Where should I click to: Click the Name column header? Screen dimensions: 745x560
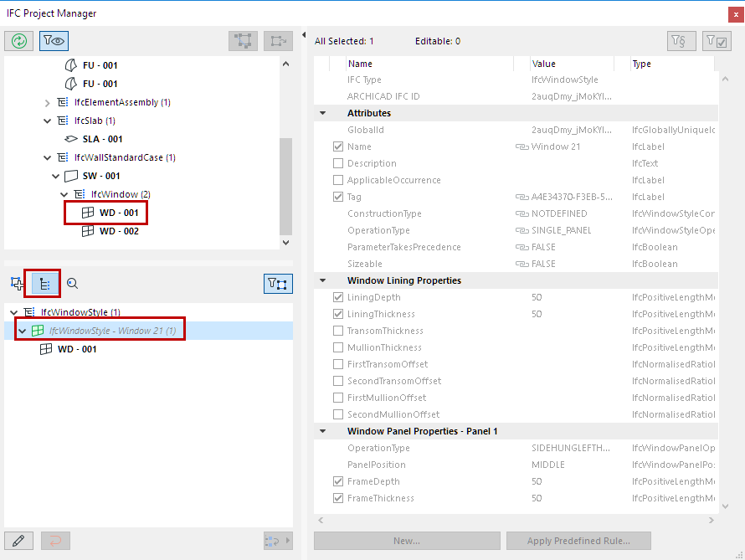(x=429, y=64)
